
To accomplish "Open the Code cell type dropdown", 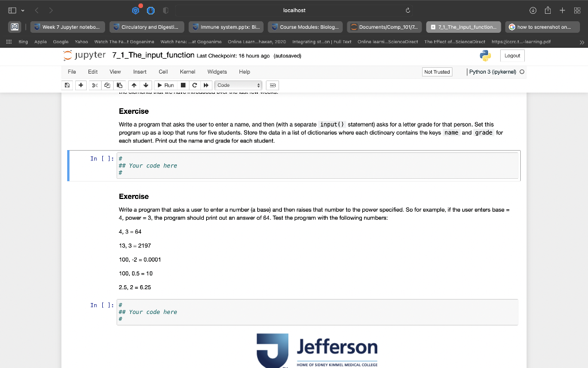I will click(237, 85).
